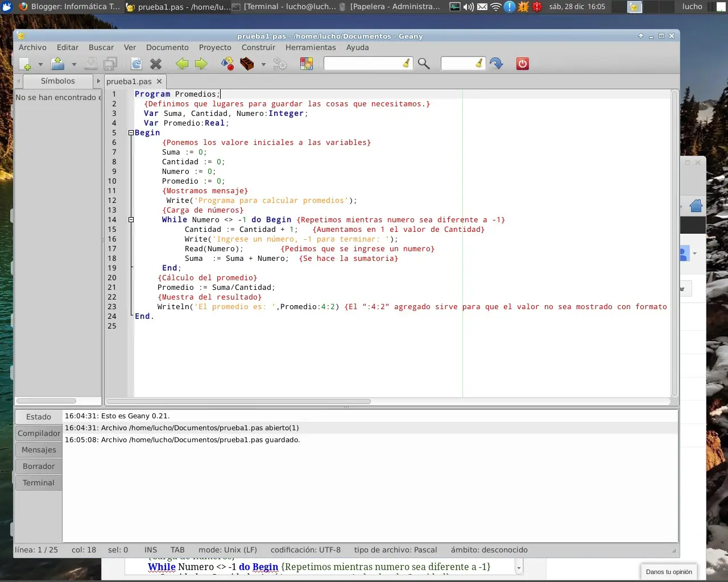This screenshot has height=582, width=728.
Task: Select the 'prueba1.pas abierto(1)' message
Action: click(370, 428)
